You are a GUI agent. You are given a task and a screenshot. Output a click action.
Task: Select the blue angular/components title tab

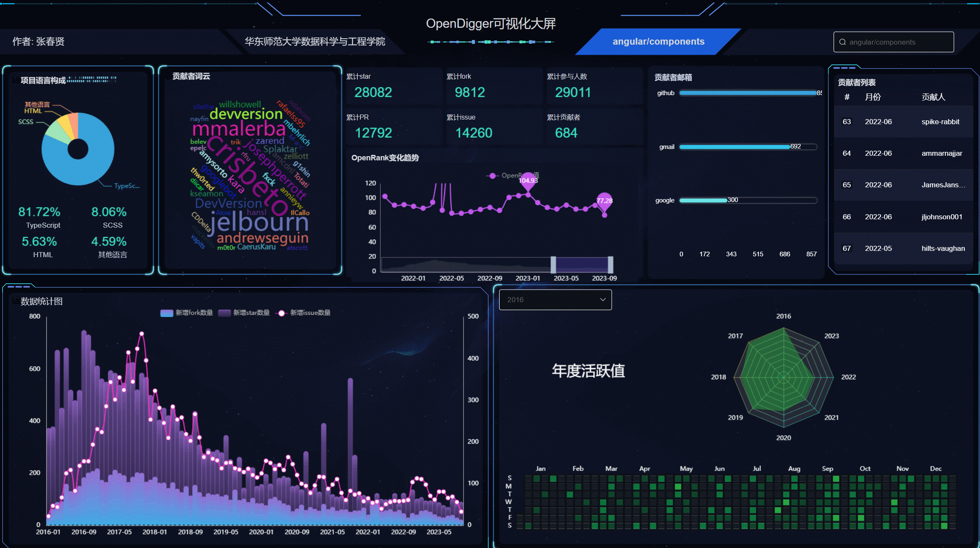[x=658, y=42]
